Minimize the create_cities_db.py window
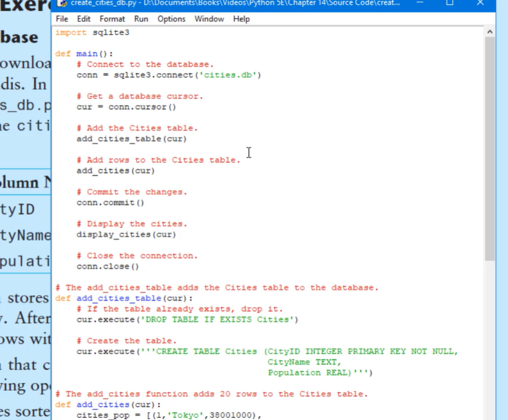Viewport: 508px width, 420px height. pyautogui.click(x=420, y=3)
